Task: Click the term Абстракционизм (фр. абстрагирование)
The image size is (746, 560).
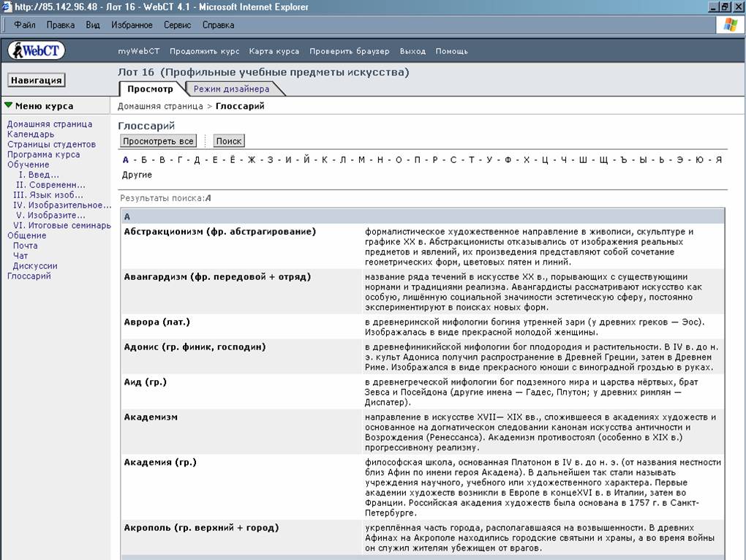Action: pyautogui.click(x=220, y=232)
